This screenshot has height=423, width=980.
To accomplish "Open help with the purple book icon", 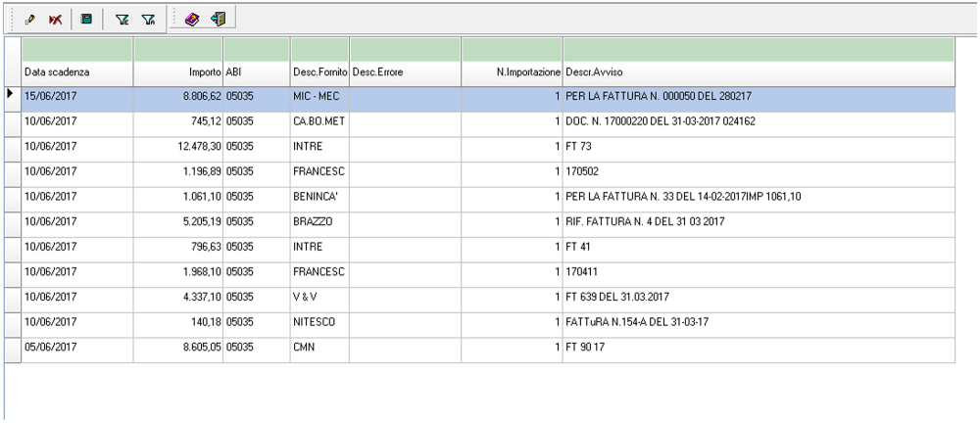I will coord(192,19).
